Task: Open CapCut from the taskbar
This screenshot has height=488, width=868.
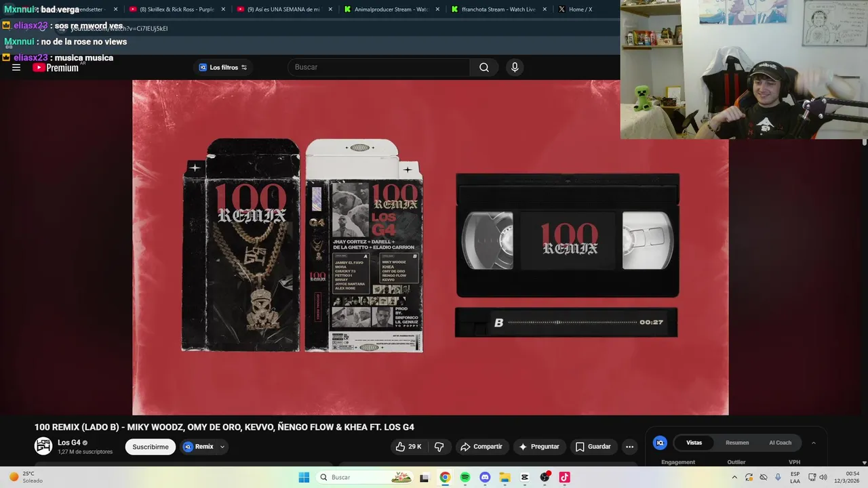Action: point(525,477)
